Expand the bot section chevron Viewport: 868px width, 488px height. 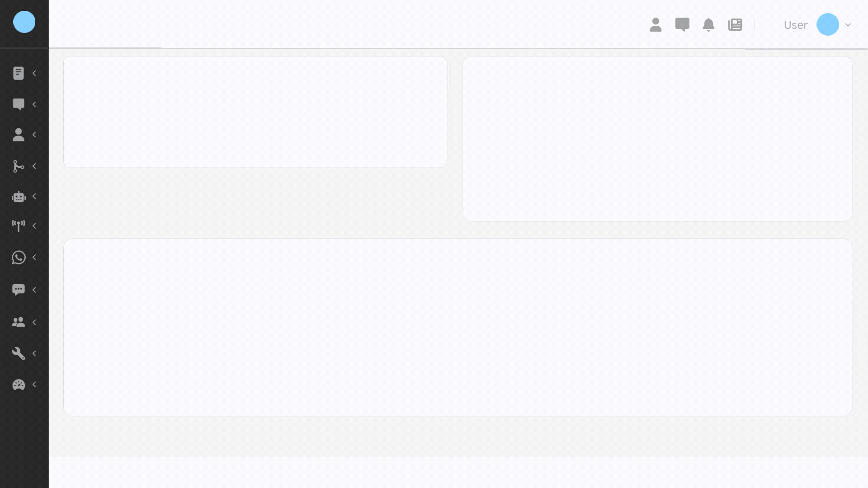[x=34, y=197]
